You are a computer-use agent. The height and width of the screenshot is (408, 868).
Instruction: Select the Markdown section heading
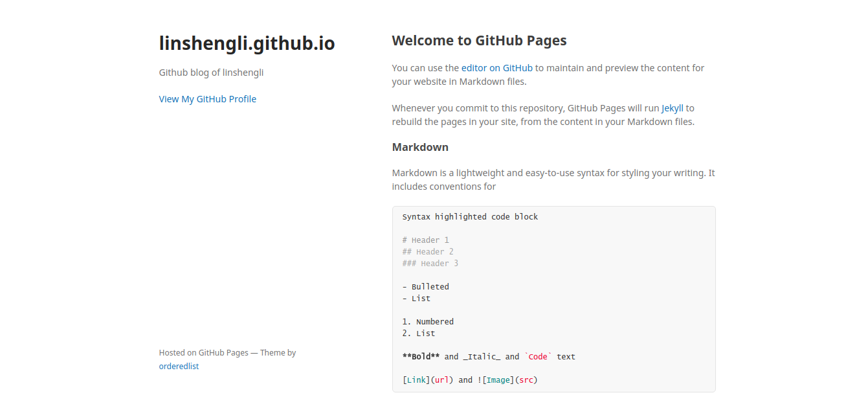click(x=419, y=147)
